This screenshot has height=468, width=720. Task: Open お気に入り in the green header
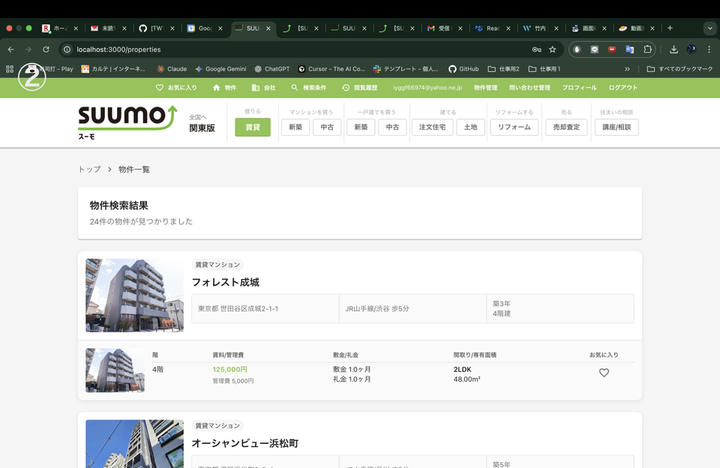pyautogui.click(x=176, y=88)
